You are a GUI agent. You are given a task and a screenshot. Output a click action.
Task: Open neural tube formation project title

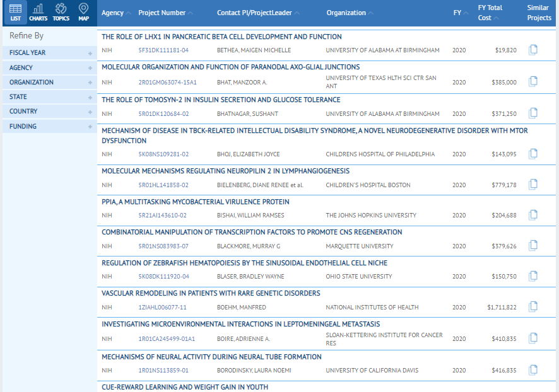[x=212, y=357]
